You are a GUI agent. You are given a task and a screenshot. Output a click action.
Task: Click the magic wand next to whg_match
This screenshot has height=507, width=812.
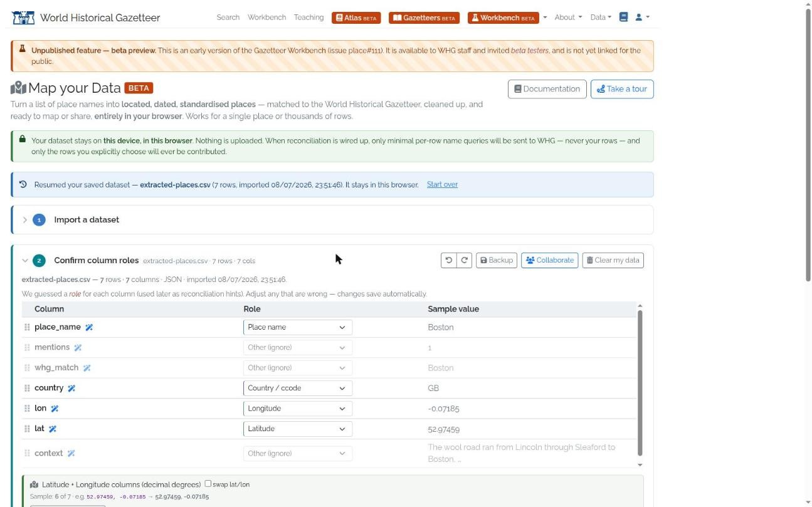[x=87, y=368]
